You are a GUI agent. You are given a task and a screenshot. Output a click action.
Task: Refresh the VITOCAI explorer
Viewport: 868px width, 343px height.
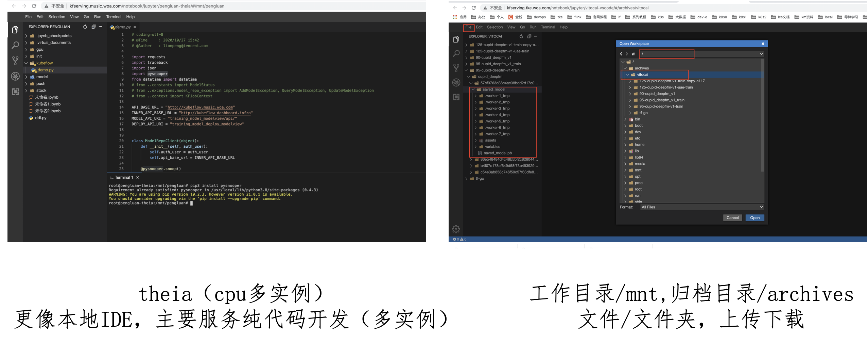coord(521,36)
